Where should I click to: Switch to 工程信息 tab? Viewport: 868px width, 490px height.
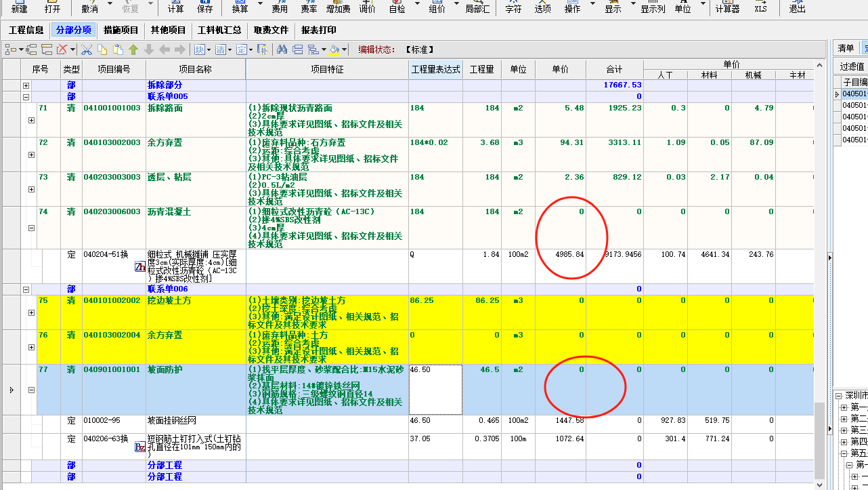coord(26,30)
